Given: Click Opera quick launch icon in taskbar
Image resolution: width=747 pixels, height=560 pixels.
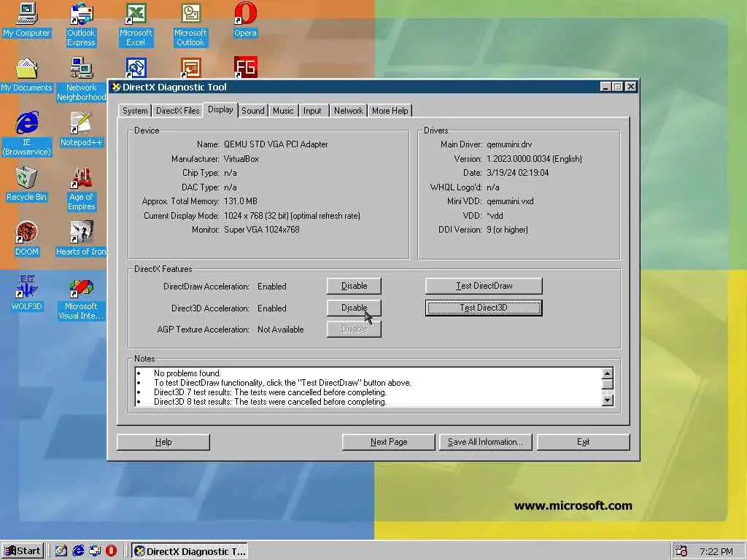Looking at the screenshot, I should point(111,551).
